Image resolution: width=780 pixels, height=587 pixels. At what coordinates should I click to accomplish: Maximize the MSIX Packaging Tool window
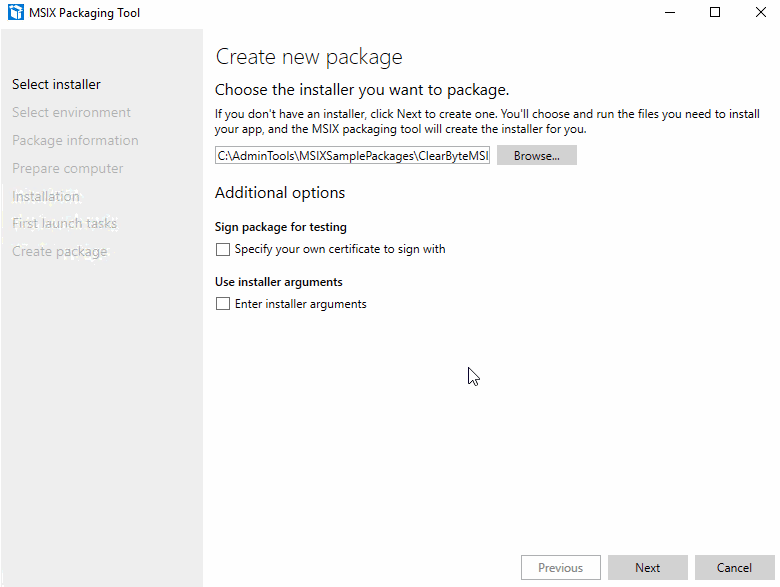point(715,12)
